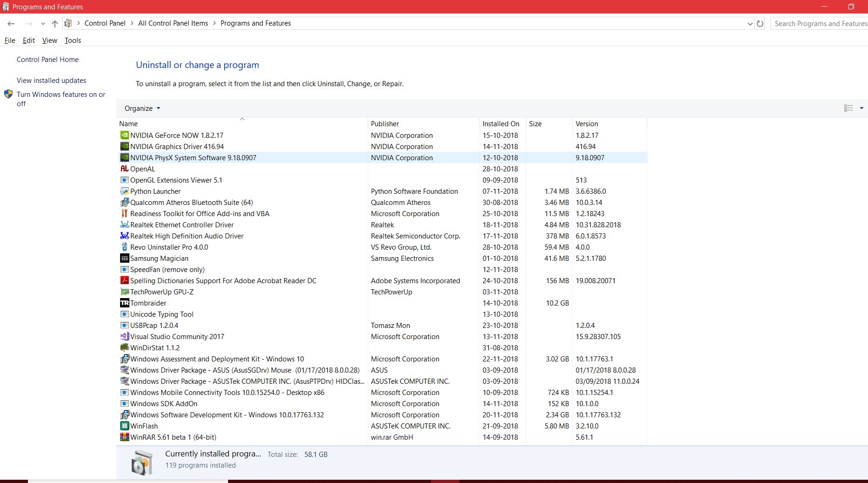Expand the address bar history dropdown

tap(750, 24)
